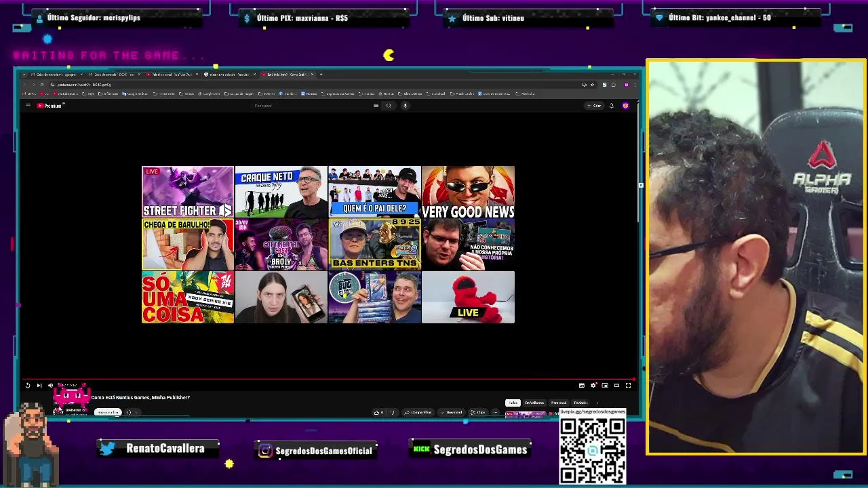This screenshot has height=488, width=868.
Task: Click the video title Como Está Nuntius Games
Action: click(x=140, y=397)
